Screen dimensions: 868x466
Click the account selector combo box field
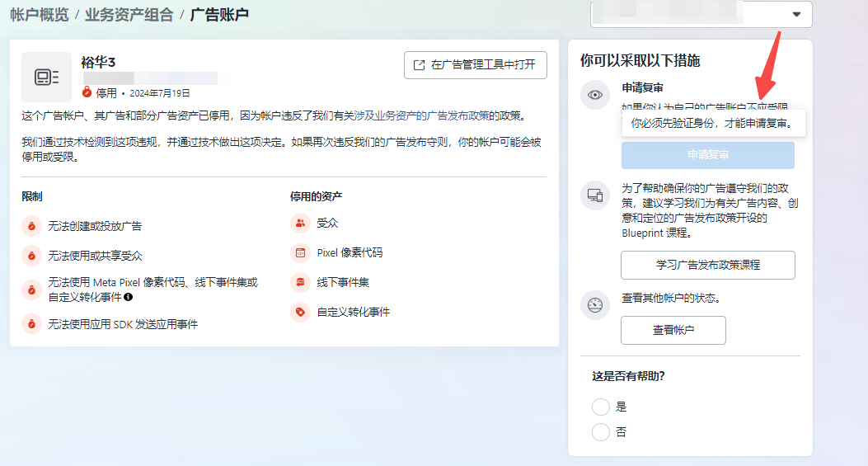click(701, 14)
